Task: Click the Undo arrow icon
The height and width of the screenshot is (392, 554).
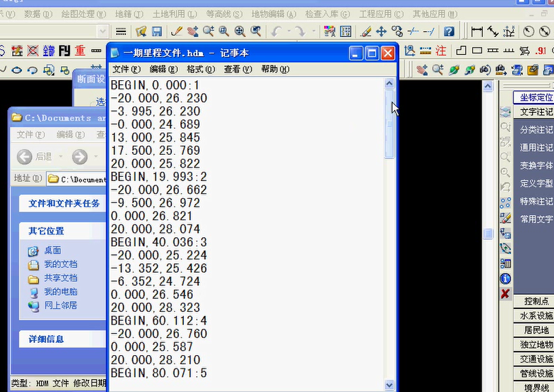Action: (x=276, y=32)
